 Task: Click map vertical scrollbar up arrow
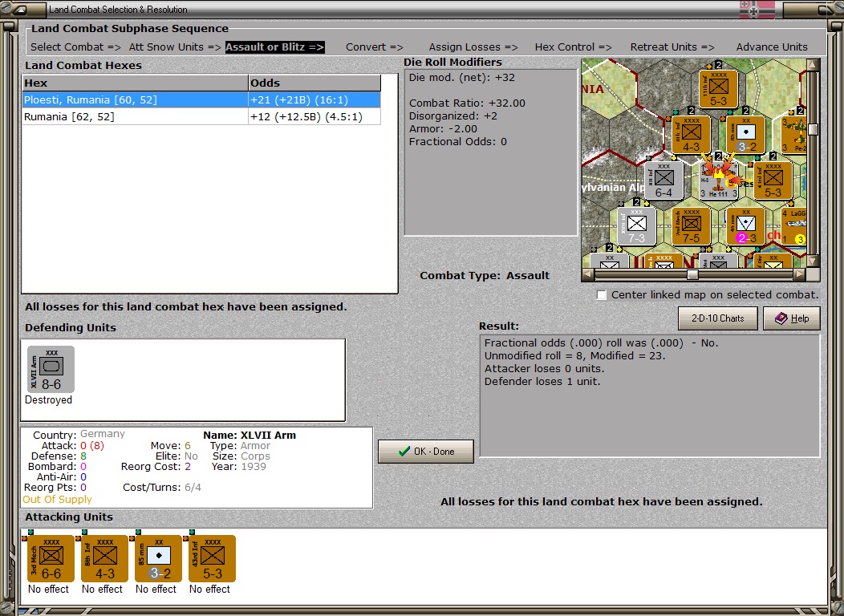pyautogui.click(x=813, y=64)
